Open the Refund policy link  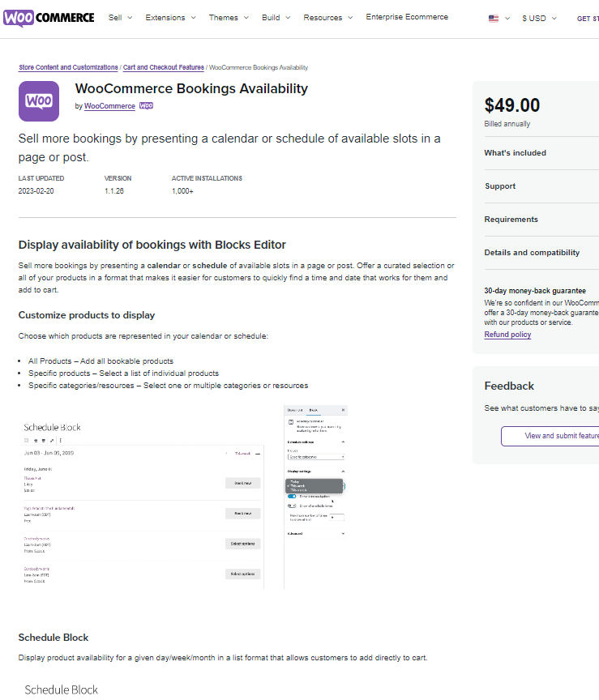click(507, 334)
